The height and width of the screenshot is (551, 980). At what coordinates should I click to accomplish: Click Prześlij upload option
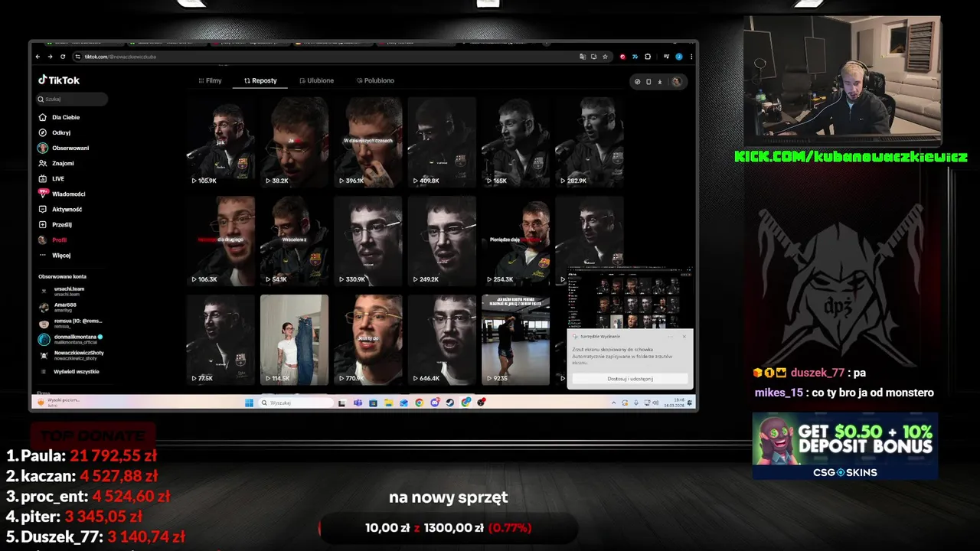(x=56, y=224)
